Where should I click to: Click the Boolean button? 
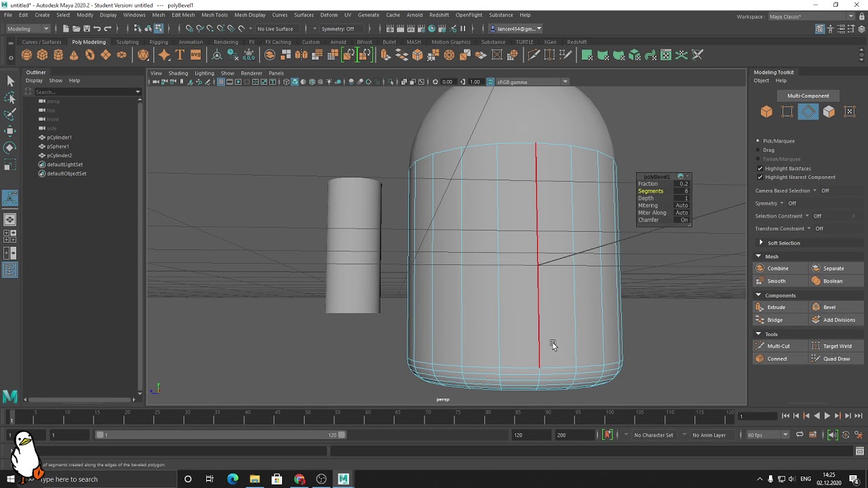(x=836, y=281)
